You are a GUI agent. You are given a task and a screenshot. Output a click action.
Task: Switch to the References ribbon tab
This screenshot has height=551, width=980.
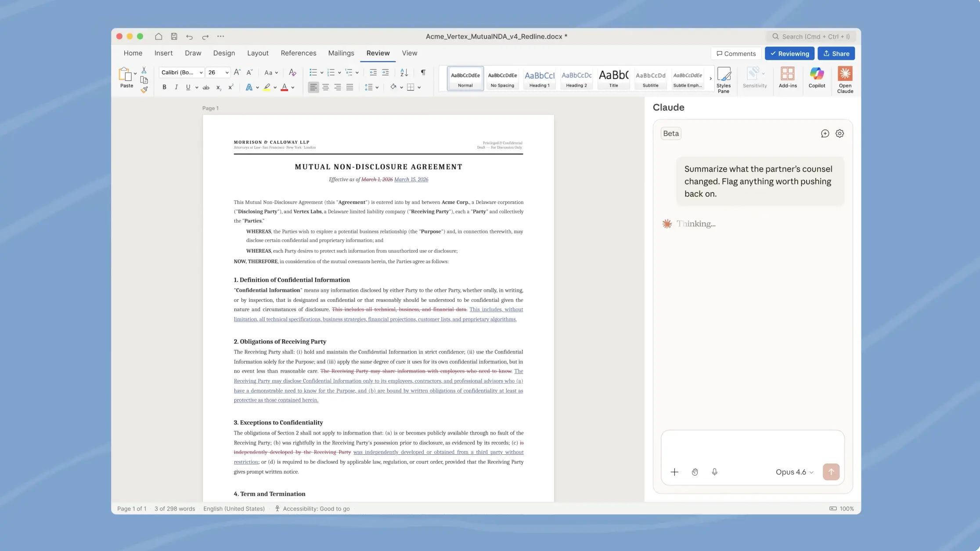(x=299, y=53)
